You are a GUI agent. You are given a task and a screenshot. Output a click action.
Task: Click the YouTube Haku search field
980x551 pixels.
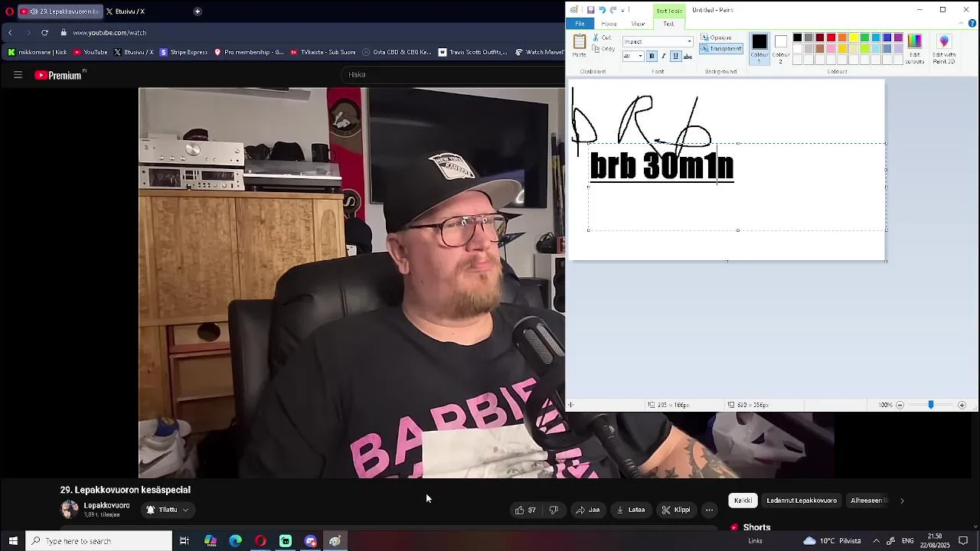click(452, 75)
